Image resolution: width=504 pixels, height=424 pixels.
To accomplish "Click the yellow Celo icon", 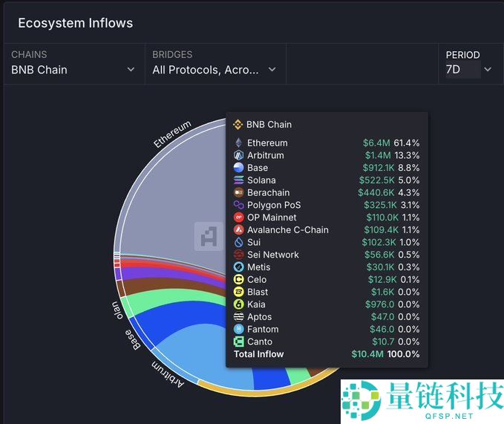I will coord(238,279).
